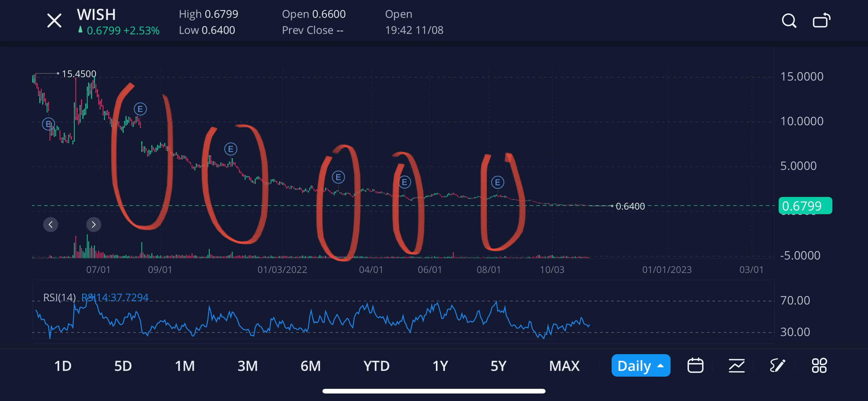868x401 pixels.
Task: Tap the 15.0000 price axis label
Action: pos(802,77)
